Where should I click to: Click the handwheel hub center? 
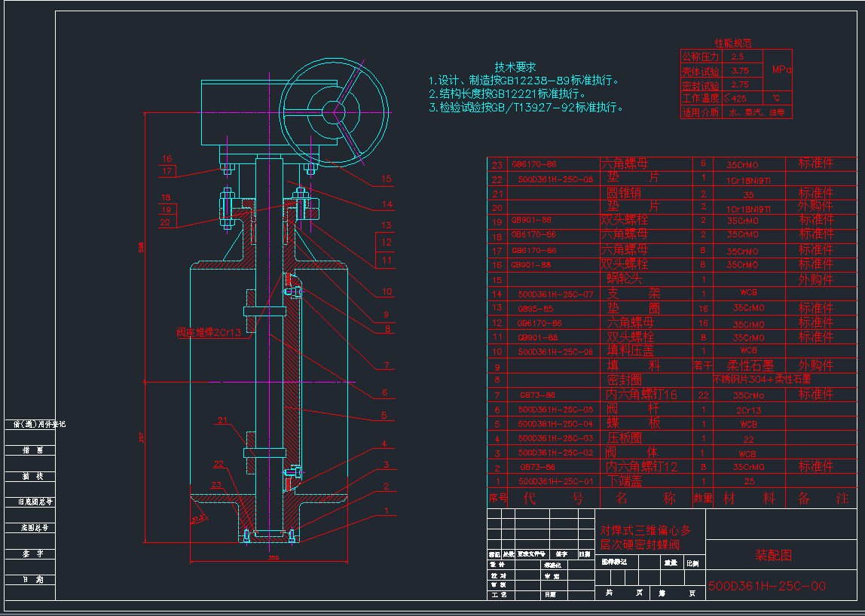click(335, 111)
